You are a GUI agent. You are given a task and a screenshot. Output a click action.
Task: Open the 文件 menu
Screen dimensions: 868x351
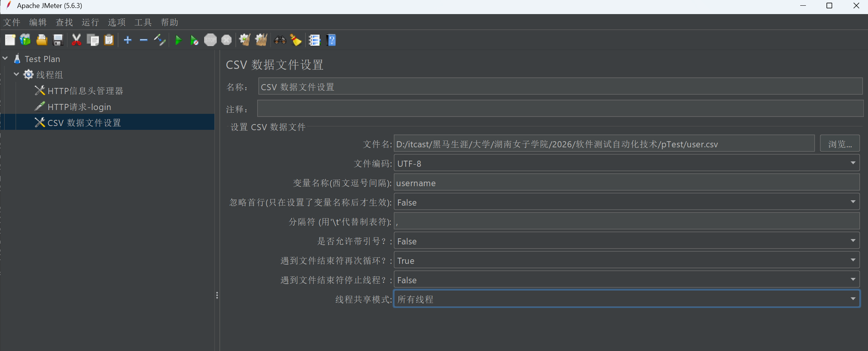click(12, 22)
